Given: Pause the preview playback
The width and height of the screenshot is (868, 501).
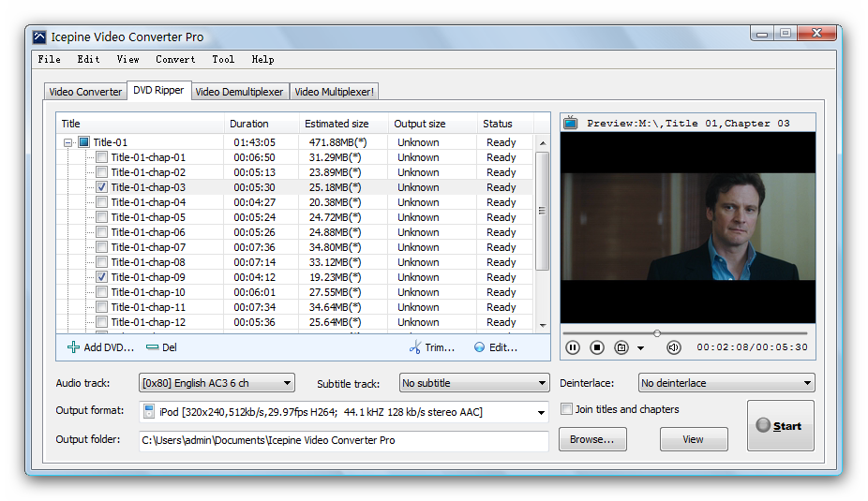Looking at the screenshot, I should [x=573, y=347].
